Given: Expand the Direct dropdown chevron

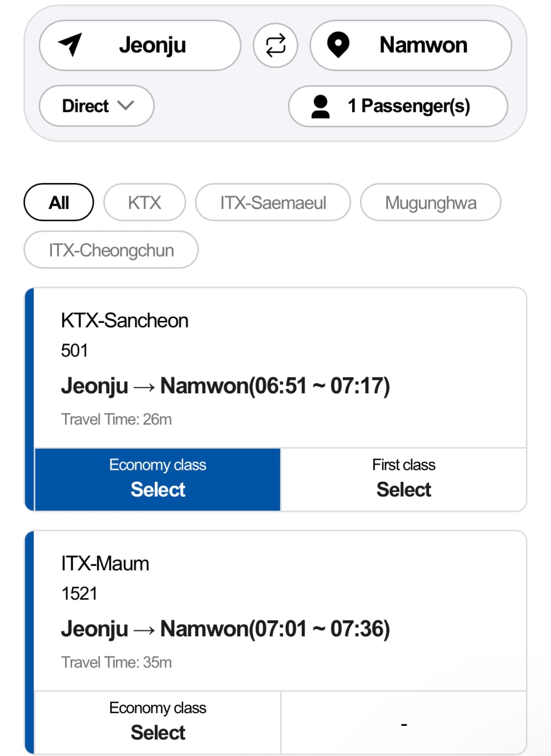Looking at the screenshot, I should [x=126, y=105].
